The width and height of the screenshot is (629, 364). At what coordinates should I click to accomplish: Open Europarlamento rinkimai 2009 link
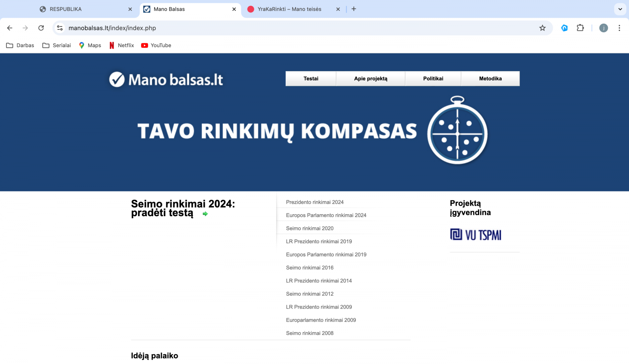click(x=321, y=320)
